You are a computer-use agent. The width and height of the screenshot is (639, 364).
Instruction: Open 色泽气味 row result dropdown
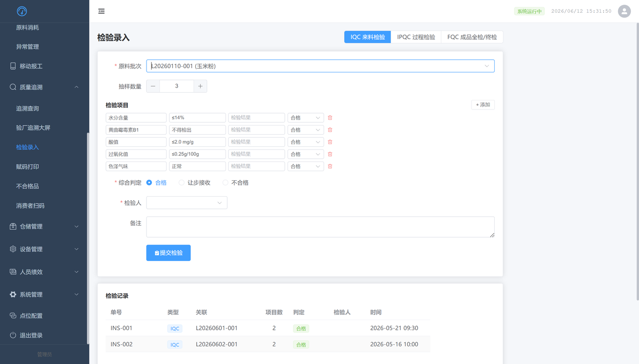(306, 166)
